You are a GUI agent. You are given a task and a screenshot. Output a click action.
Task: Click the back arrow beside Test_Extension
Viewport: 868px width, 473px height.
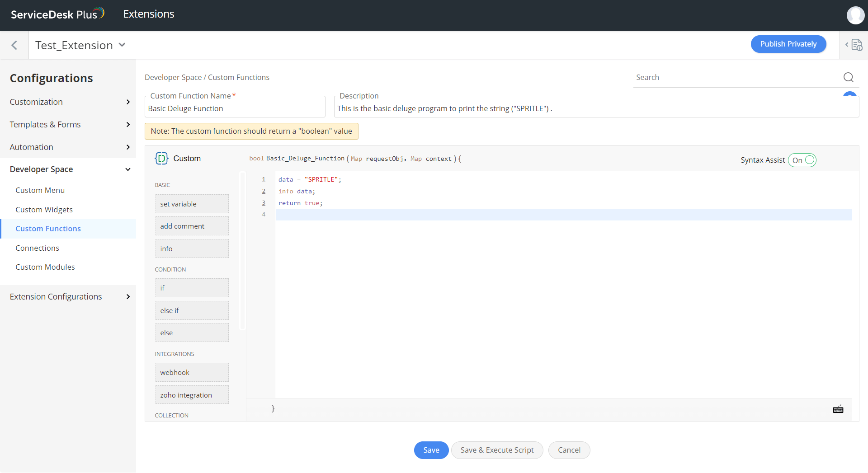point(14,45)
